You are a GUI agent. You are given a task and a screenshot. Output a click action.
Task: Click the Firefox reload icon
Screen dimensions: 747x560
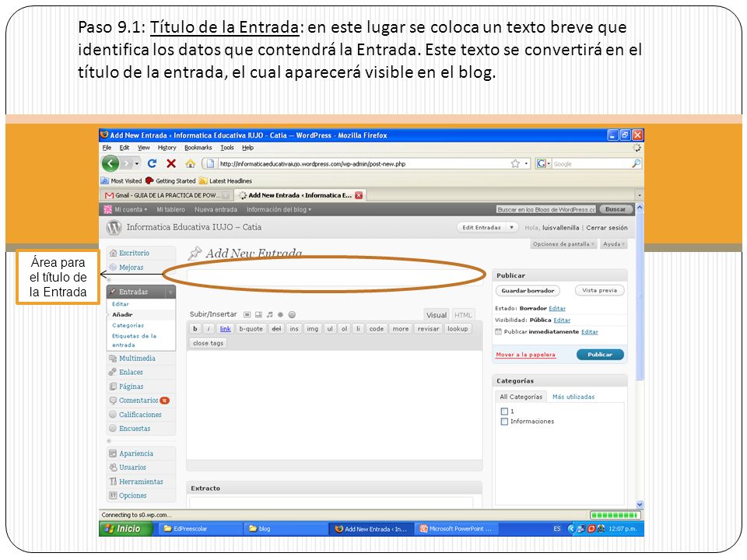152,164
